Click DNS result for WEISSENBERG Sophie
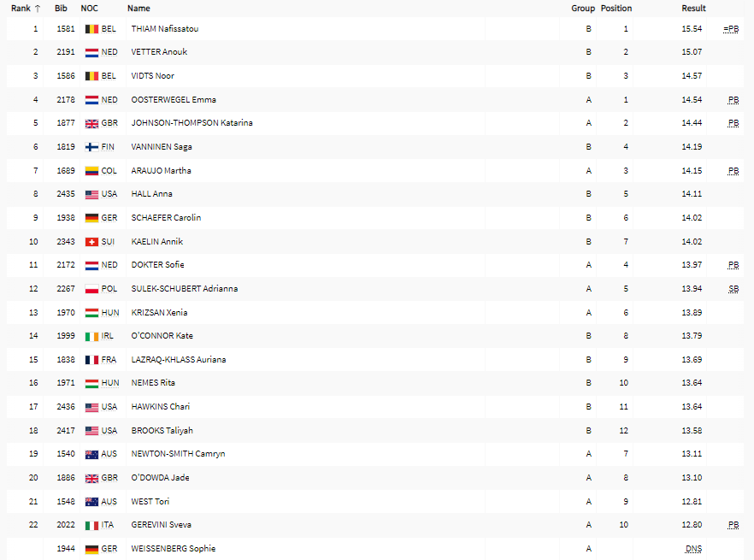The image size is (754, 560). coord(693,549)
